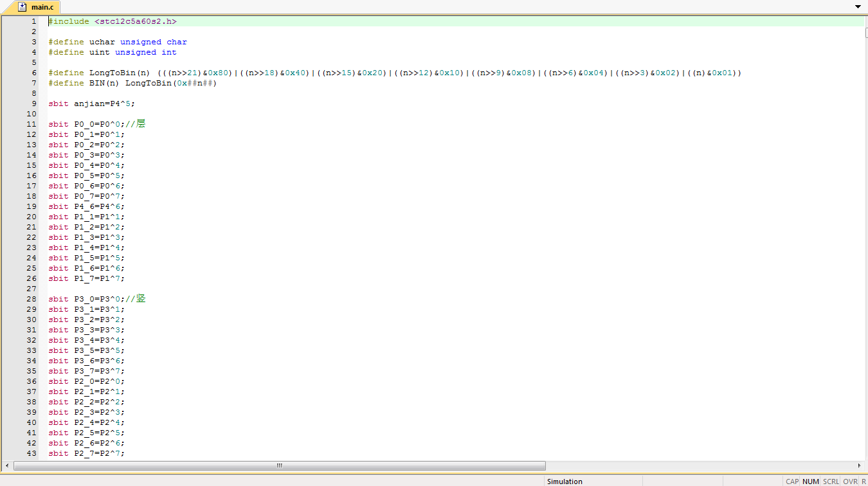Click the '#define LongToBin(n)' macro line
This screenshot has height=486, width=868.
tap(395, 73)
